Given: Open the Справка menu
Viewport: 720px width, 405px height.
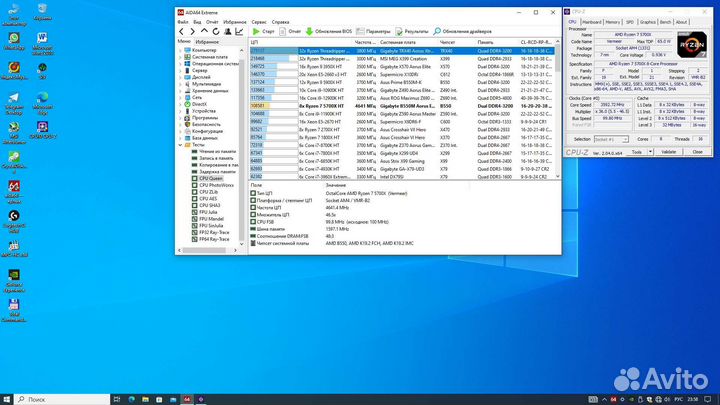Looking at the screenshot, I should tap(280, 22).
